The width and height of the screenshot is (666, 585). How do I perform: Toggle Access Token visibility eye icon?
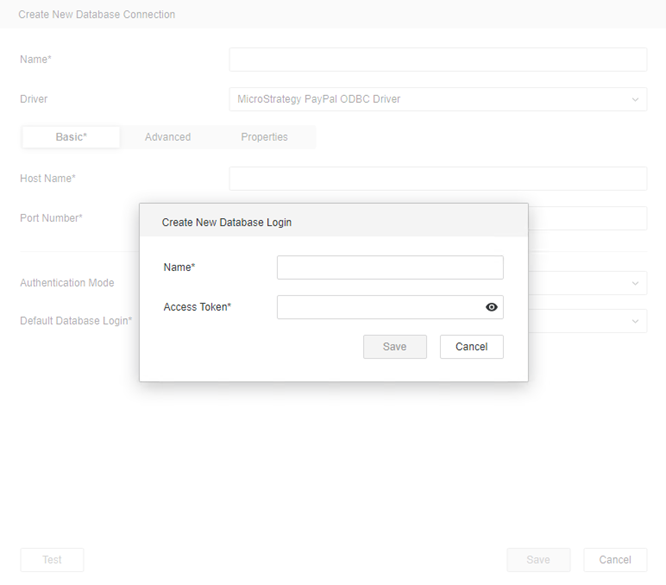(x=491, y=307)
